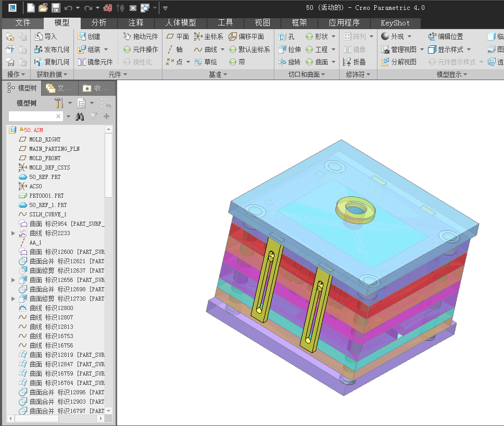
Task: Select the MAIN_PARTING_PLN tree item
Action: 54,149
